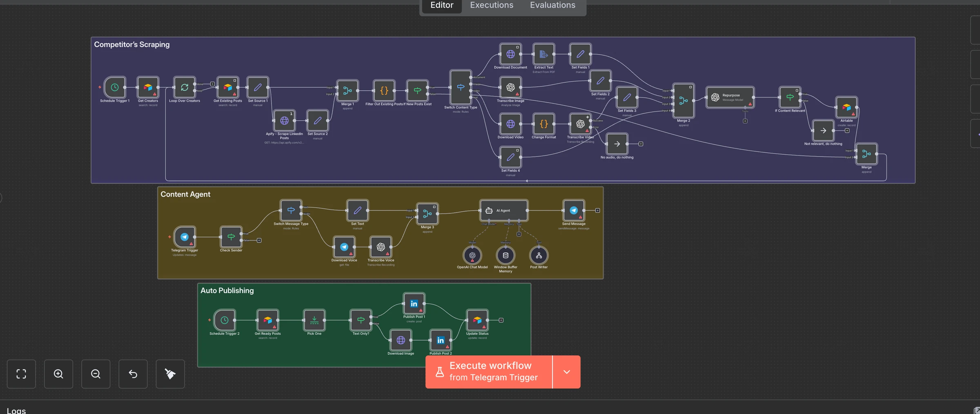The height and width of the screenshot is (414, 980).
Task: Click the Switch Content Type node
Action: point(461,87)
